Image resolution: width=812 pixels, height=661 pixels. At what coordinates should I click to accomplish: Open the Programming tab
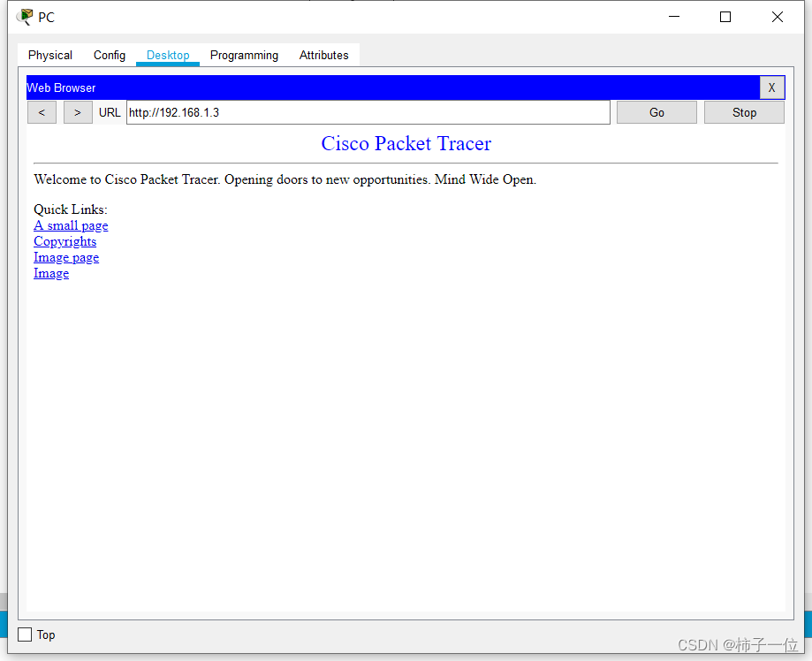pyautogui.click(x=244, y=55)
